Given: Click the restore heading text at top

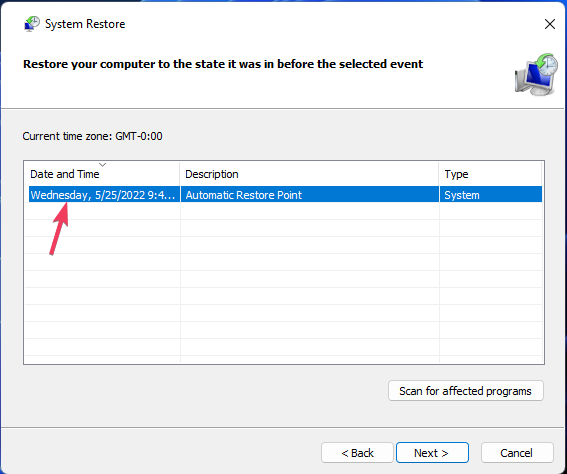Looking at the screenshot, I should point(223,64).
